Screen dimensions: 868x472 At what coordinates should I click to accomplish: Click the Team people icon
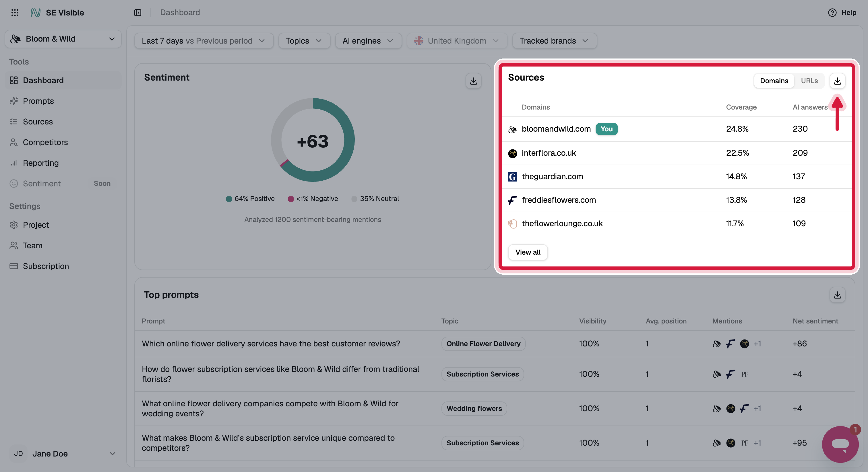tap(13, 245)
